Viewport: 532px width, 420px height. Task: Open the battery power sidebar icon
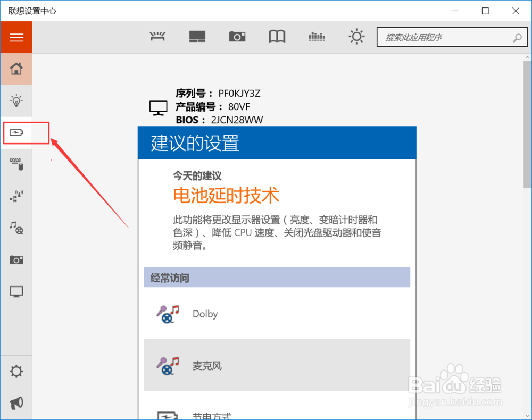click(x=16, y=132)
